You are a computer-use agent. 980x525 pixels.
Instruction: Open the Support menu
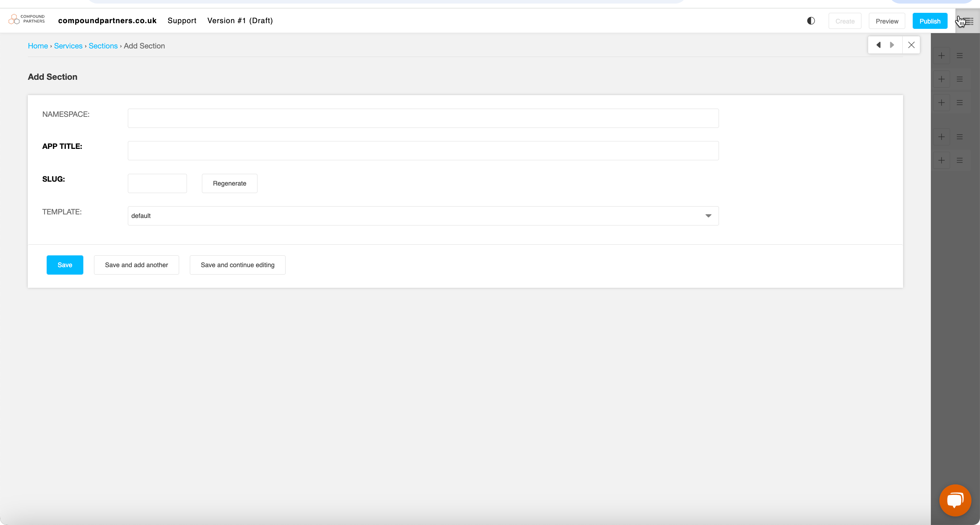click(182, 21)
